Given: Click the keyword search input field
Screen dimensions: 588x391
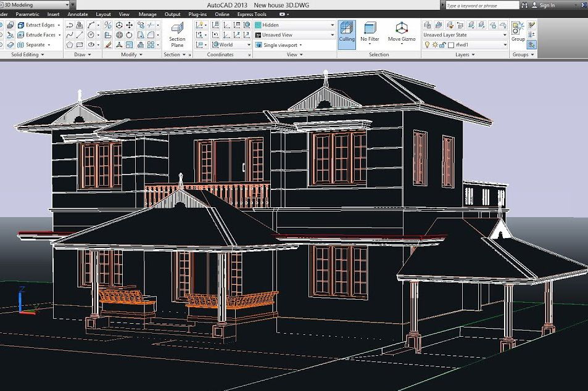Looking at the screenshot, I should pos(481,5).
